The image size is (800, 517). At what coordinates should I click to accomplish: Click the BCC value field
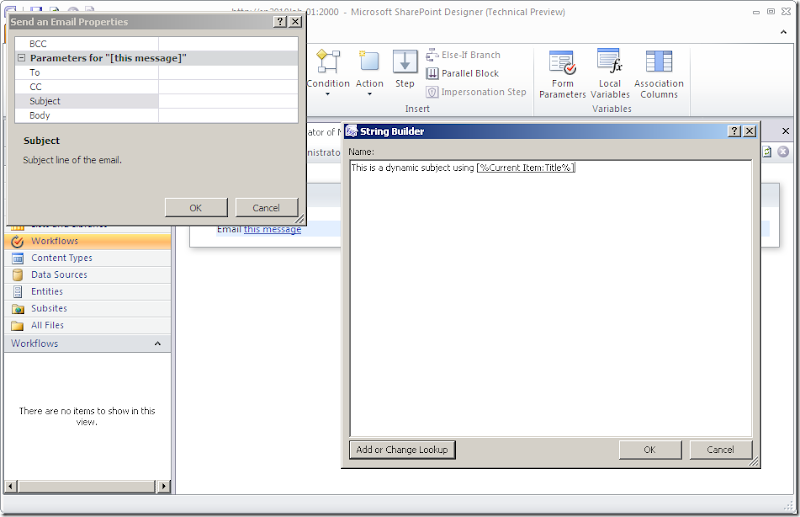coord(228,44)
